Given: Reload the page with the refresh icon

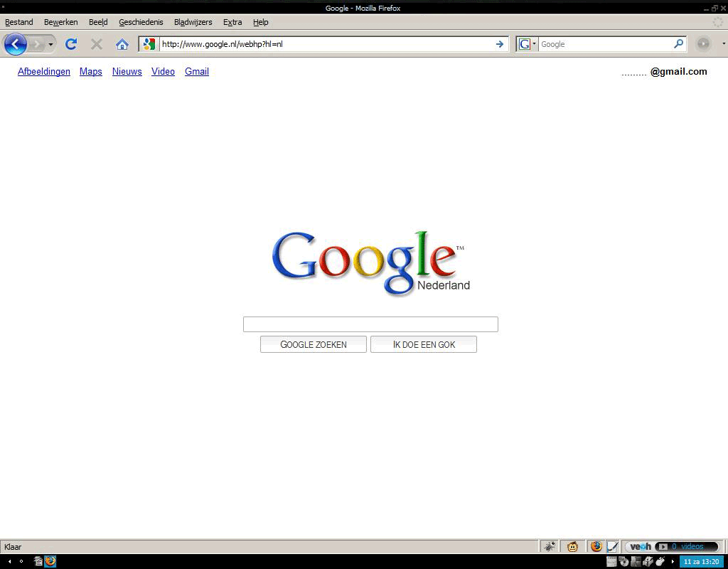Looking at the screenshot, I should [x=70, y=44].
